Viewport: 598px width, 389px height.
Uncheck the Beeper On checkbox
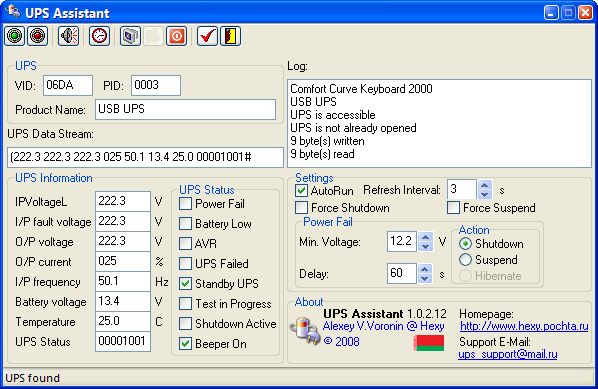coord(185,344)
